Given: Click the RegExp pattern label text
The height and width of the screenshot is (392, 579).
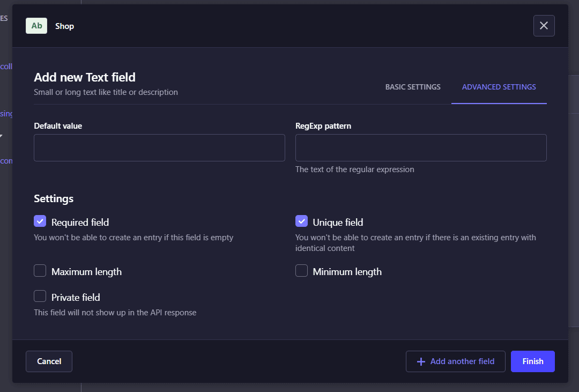Looking at the screenshot, I should (x=323, y=126).
